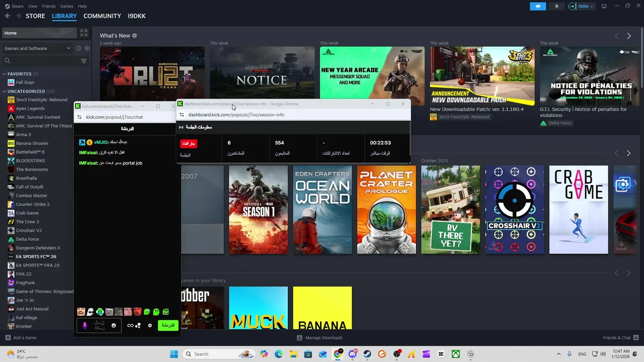
Task: Open New Downloadable Patch news card
Action: point(482,76)
